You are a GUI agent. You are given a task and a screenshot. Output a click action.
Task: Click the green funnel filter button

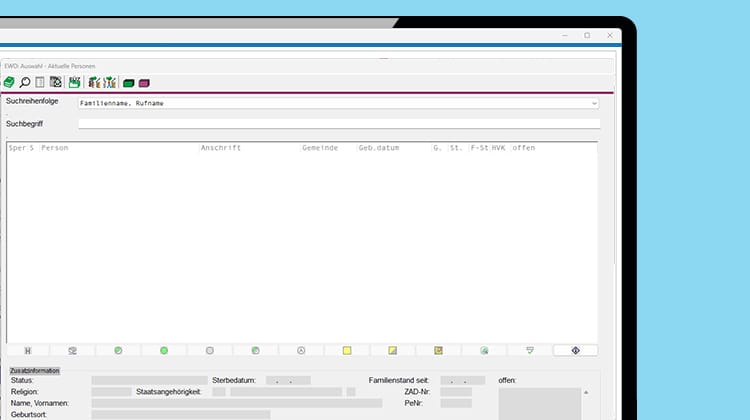[529, 351]
